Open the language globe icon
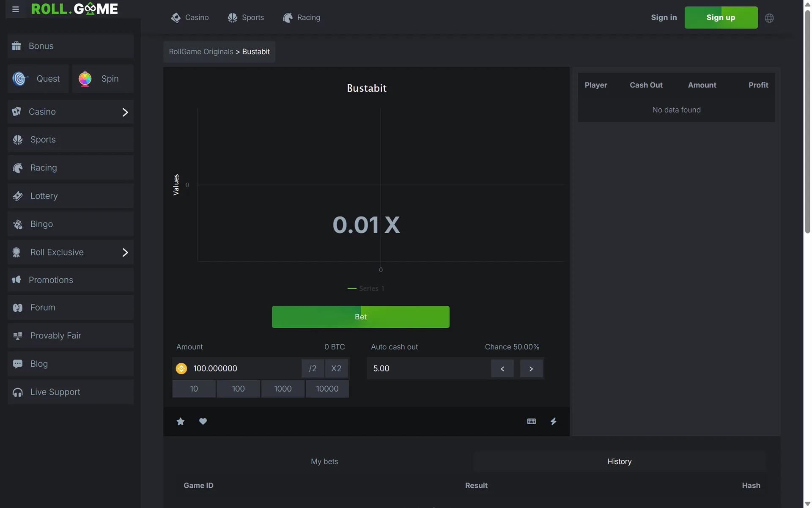This screenshot has height=508, width=812. [x=769, y=18]
